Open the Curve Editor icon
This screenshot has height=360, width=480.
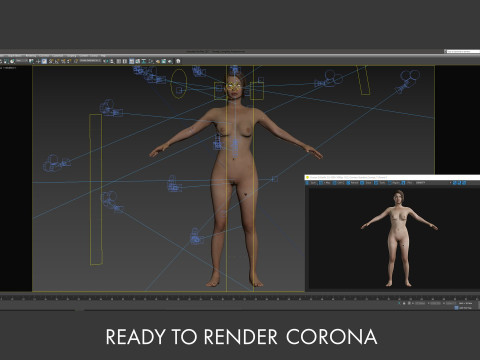137,61
